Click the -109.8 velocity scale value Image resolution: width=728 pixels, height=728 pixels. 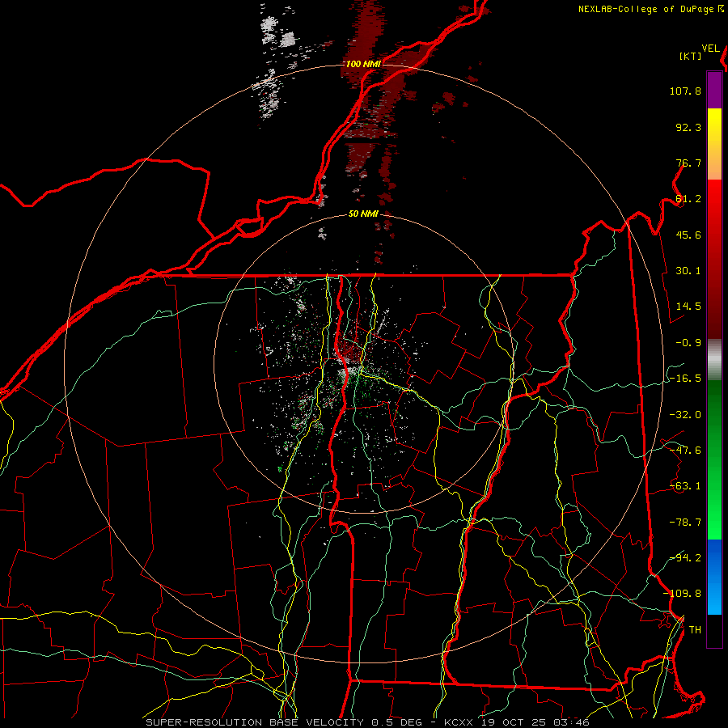point(682,594)
